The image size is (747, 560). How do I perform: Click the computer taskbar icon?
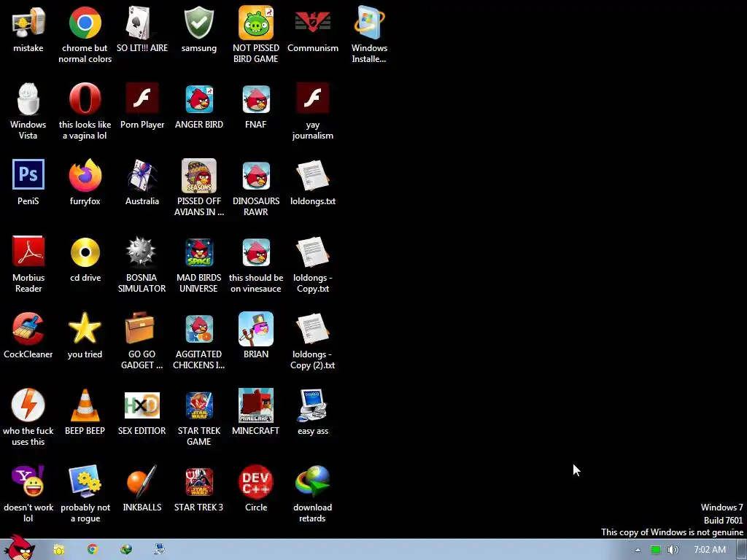tap(159, 549)
